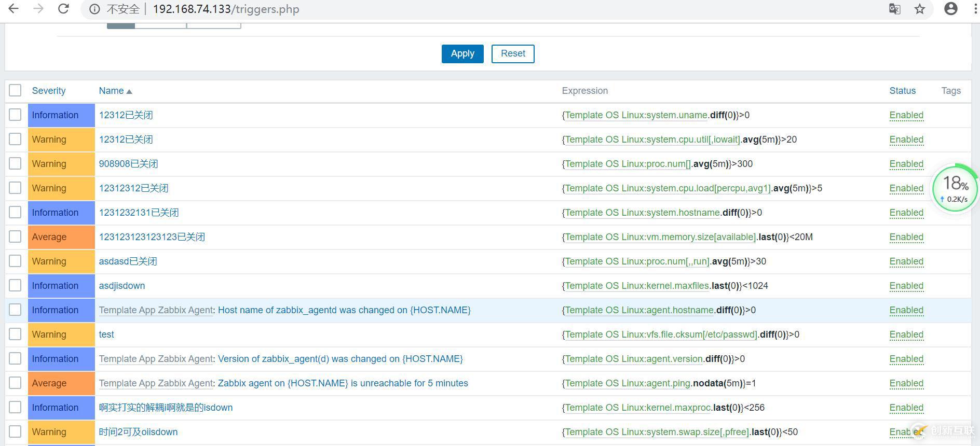Open the translate page icon
The width and height of the screenshot is (980, 446).
pyautogui.click(x=894, y=9)
